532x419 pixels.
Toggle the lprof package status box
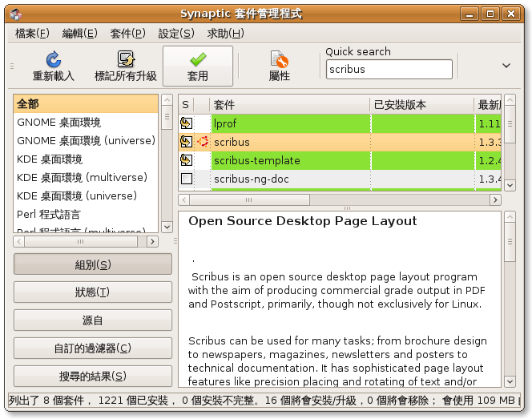click(x=186, y=123)
